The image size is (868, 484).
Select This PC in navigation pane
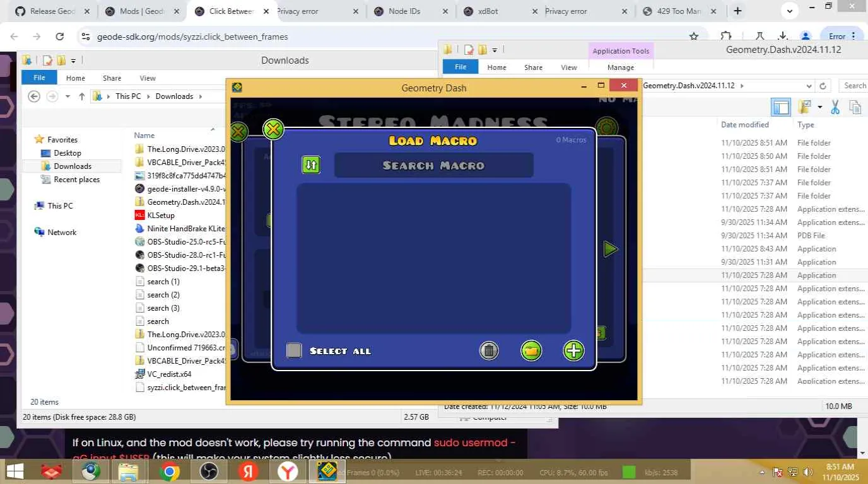pos(60,206)
